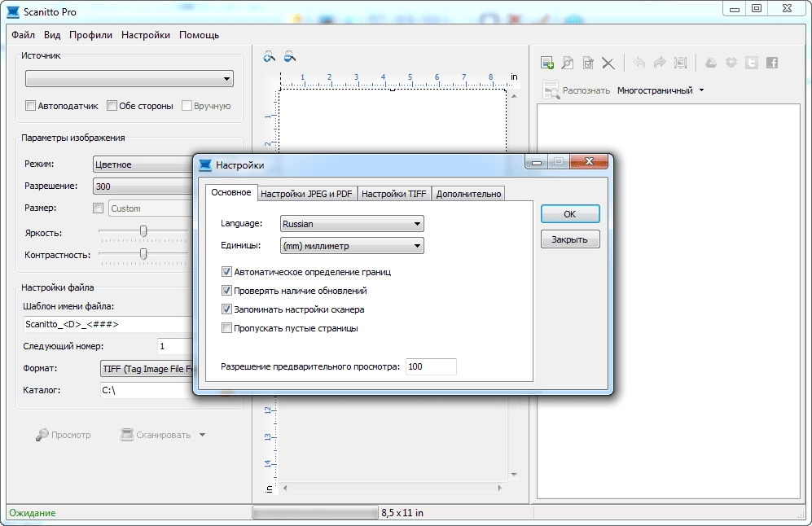Click the Просмотр preview button
Screen dimensions: 812x526
coord(64,435)
